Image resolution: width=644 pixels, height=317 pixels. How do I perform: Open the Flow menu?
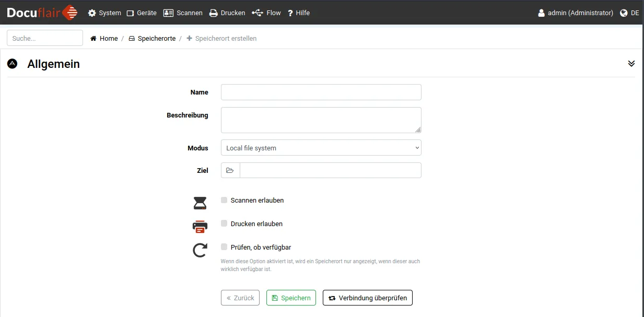pos(266,13)
